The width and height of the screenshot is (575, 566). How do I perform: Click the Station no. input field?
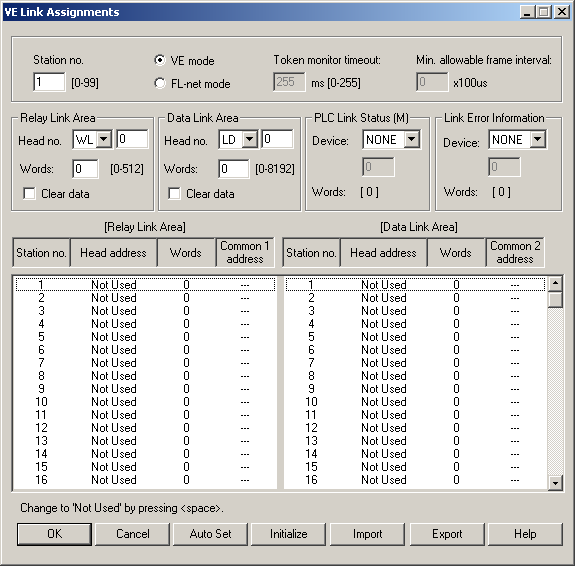tap(49, 82)
